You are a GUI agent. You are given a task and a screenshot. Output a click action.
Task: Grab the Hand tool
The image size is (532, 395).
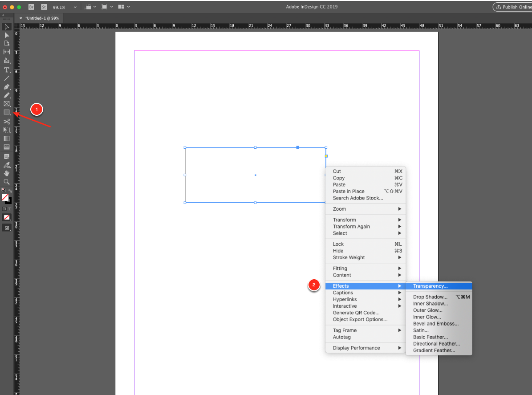point(7,173)
